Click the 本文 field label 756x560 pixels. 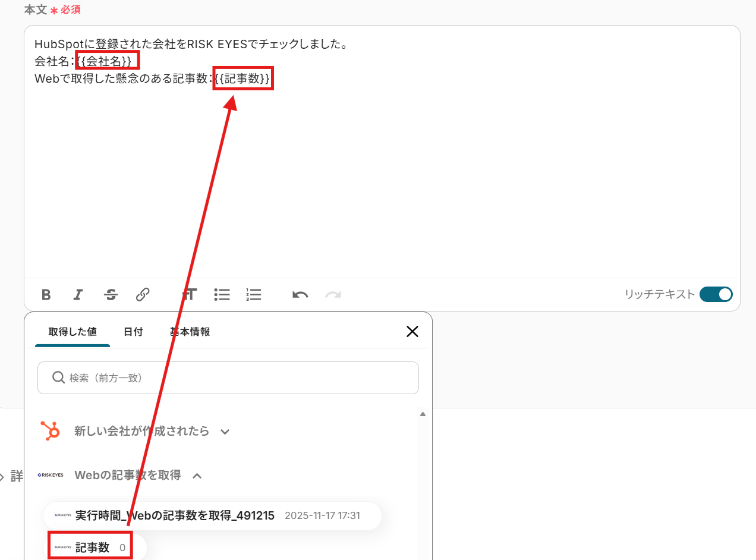coord(36,10)
